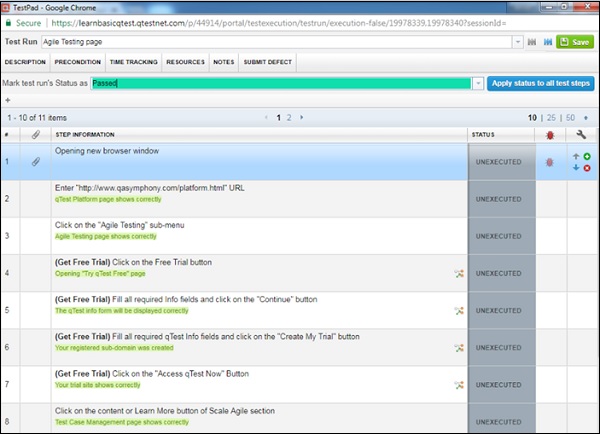
Task: Move step 1 down with blue arrow
Action: click(576, 168)
